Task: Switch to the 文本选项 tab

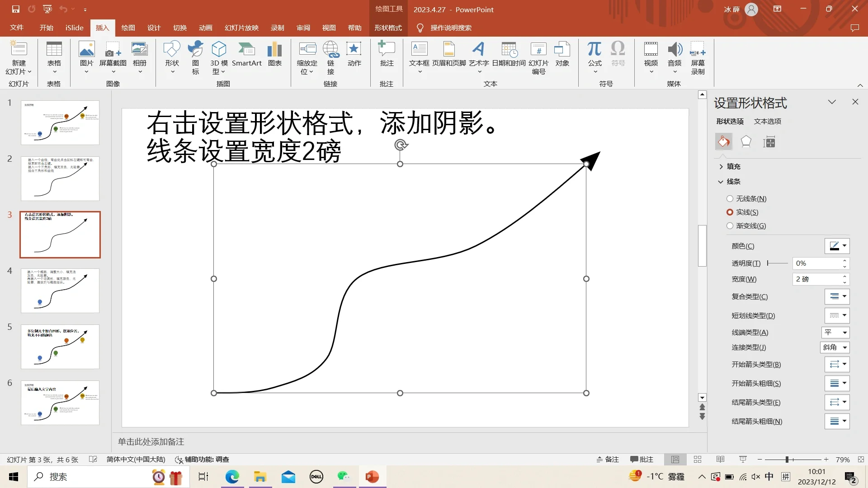Action: click(767, 121)
